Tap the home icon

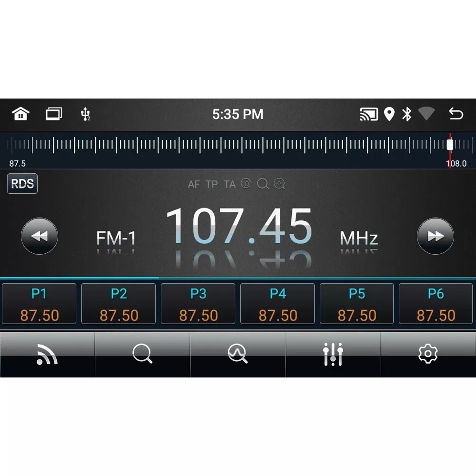pos(20,114)
